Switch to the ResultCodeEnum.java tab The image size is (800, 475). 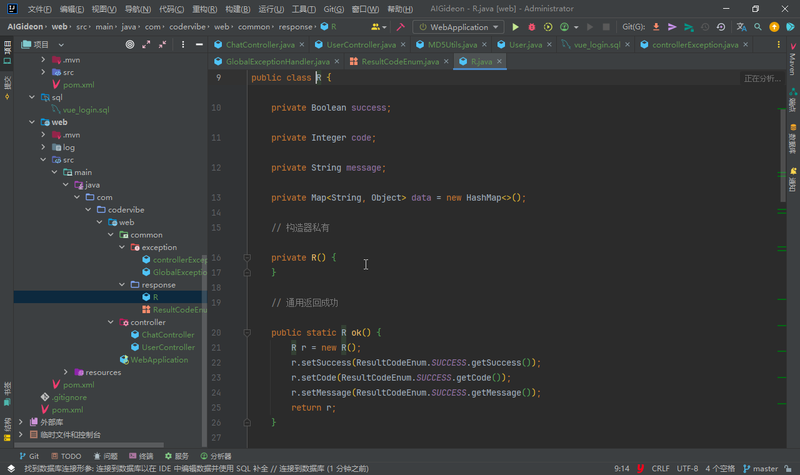tap(400, 62)
